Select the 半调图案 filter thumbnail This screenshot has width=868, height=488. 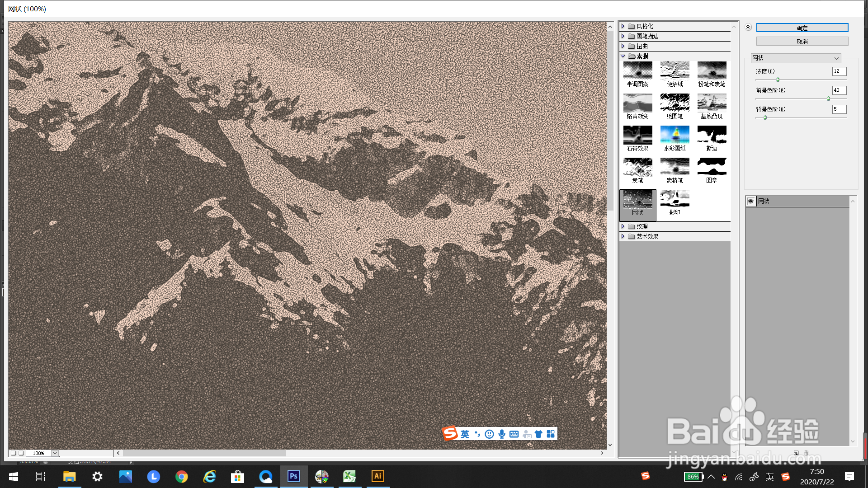coord(637,71)
